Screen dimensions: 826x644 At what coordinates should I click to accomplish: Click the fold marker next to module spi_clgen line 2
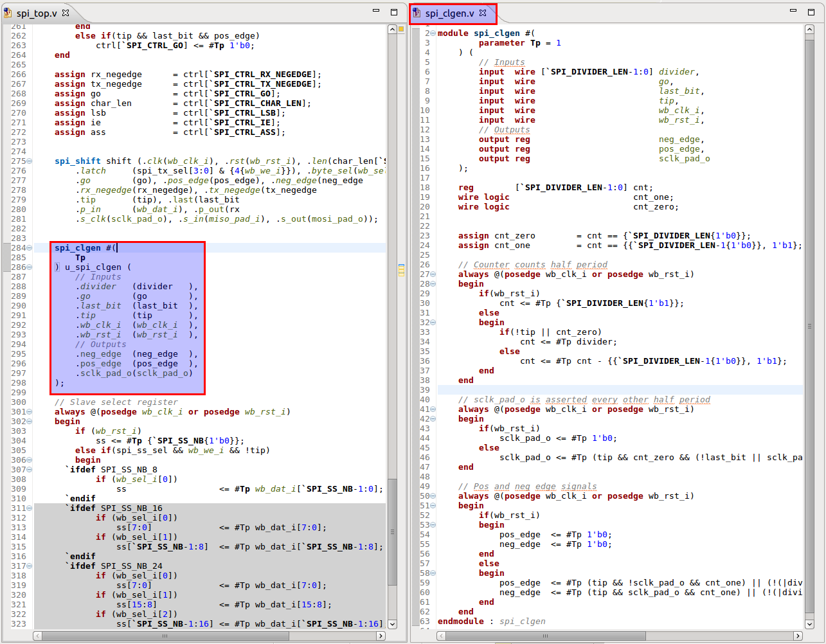[x=433, y=33]
